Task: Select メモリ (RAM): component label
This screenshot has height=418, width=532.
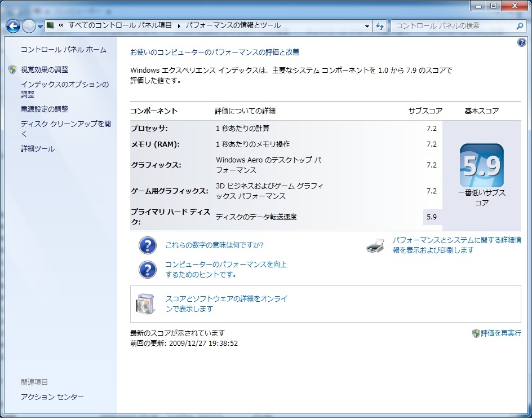Action: click(155, 144)
